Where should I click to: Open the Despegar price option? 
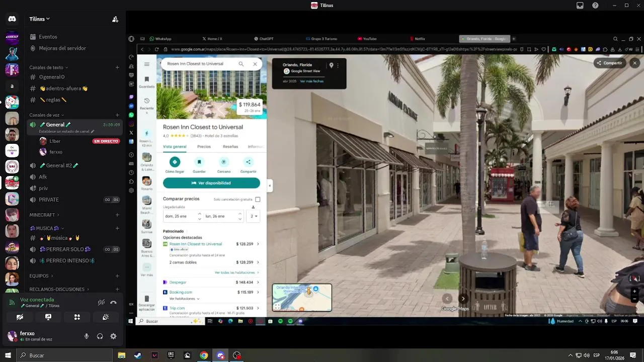coord(211,283)
